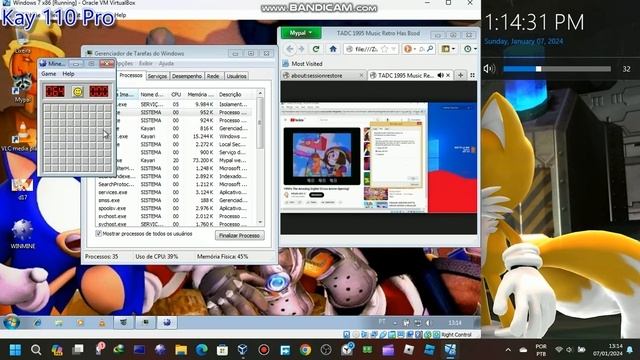This screenshot has width=640, height=360.
Task: Click the Bandicam red record icon on the taskbar
Action: click(264, 350)
